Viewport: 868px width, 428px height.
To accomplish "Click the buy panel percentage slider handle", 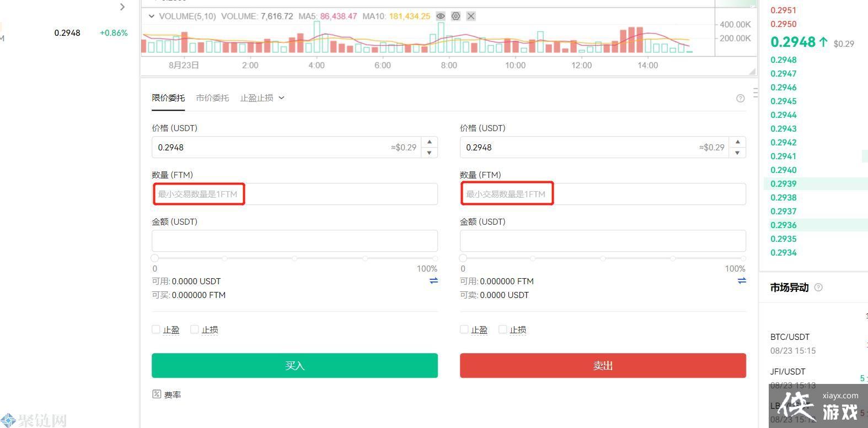I will click(x=155, y=258).
